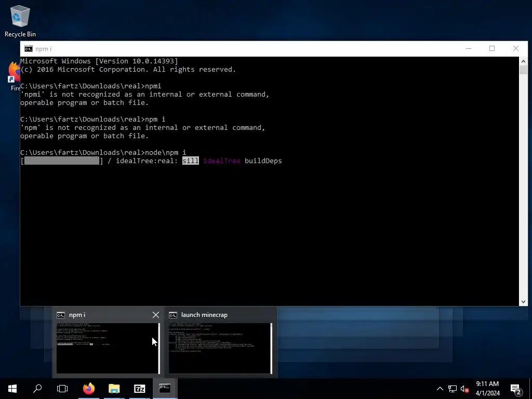Click the Firefox desktop shortcut icon

(x=14, y=72)
